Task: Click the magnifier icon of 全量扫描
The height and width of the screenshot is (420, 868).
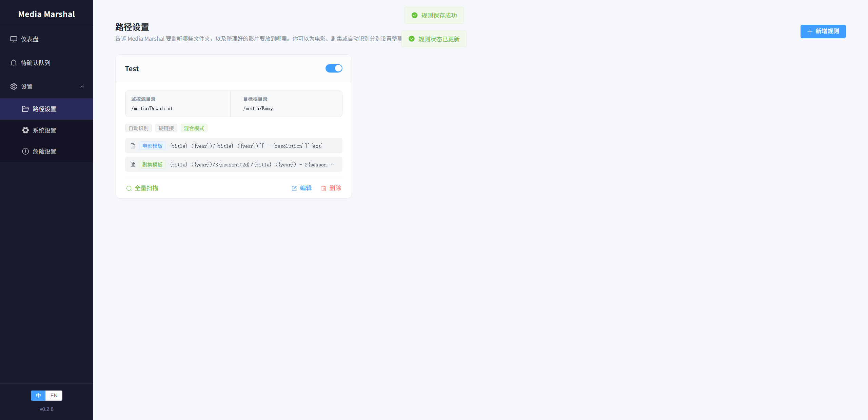Action: pos(129,188)
